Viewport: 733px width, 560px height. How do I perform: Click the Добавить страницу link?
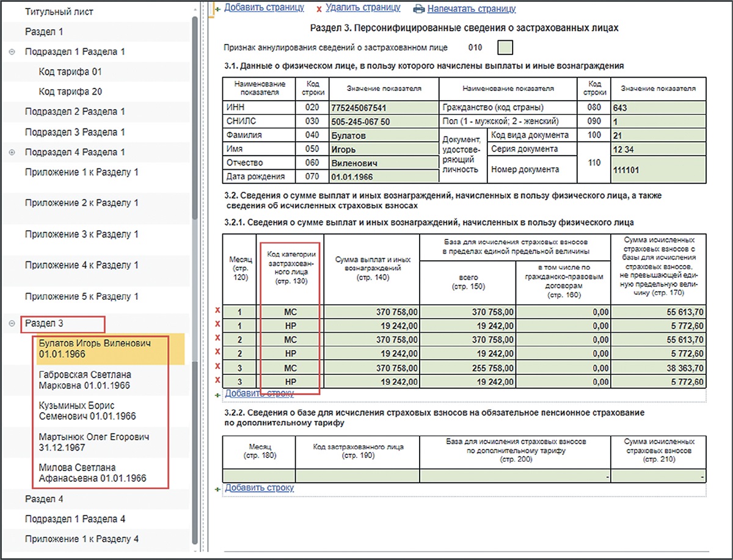(x=264, y=8)
